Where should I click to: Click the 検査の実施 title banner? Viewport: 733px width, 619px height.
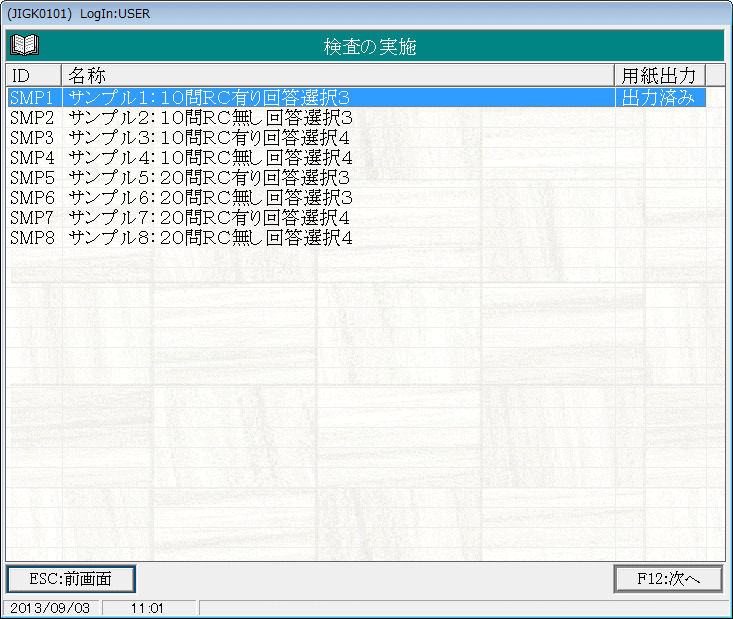point(365,46)
